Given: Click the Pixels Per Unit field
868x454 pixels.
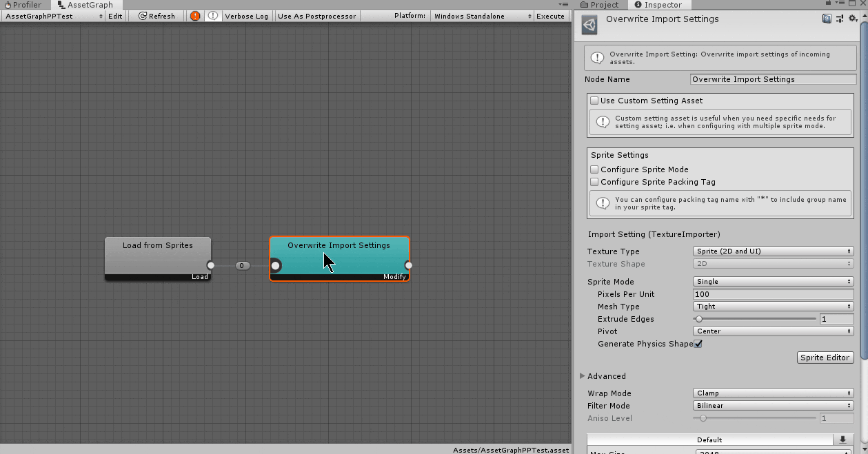Looking at the screenshot, I should (773, 294).
